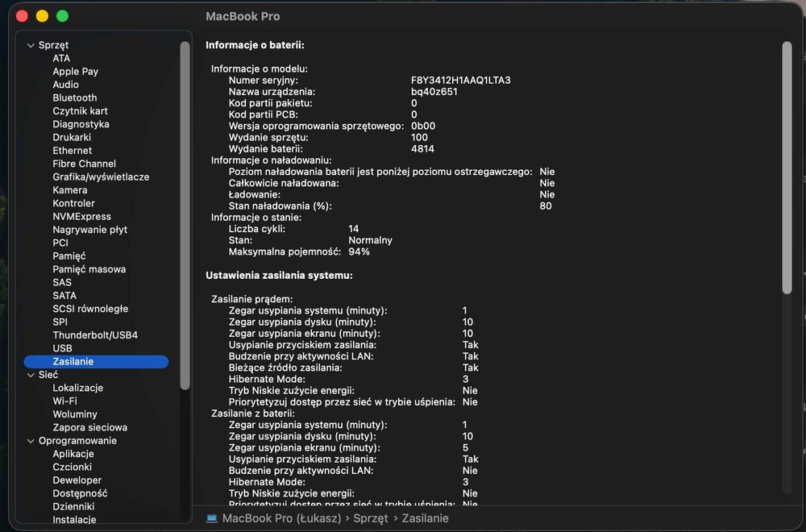This screenshot has width=806, height=532.
Task: Click the Ustawienia zasilania systemu heading
Action: tap(279, 276)
